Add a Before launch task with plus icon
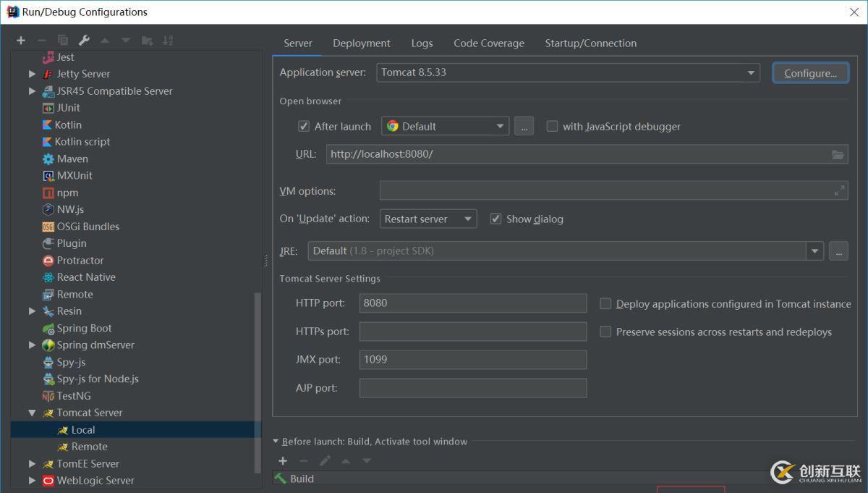Image resolution: width=868 pixels, height=493 pixels. coord(283,460)
